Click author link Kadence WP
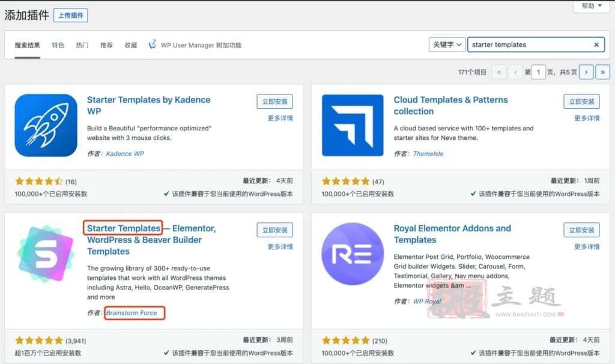This screenshot has height=364, width=615. [125, 154]
